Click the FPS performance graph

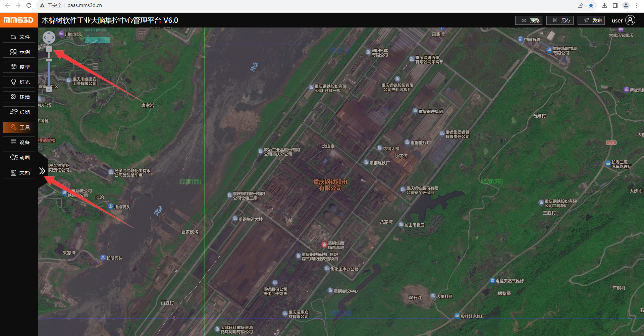(98, 40)
